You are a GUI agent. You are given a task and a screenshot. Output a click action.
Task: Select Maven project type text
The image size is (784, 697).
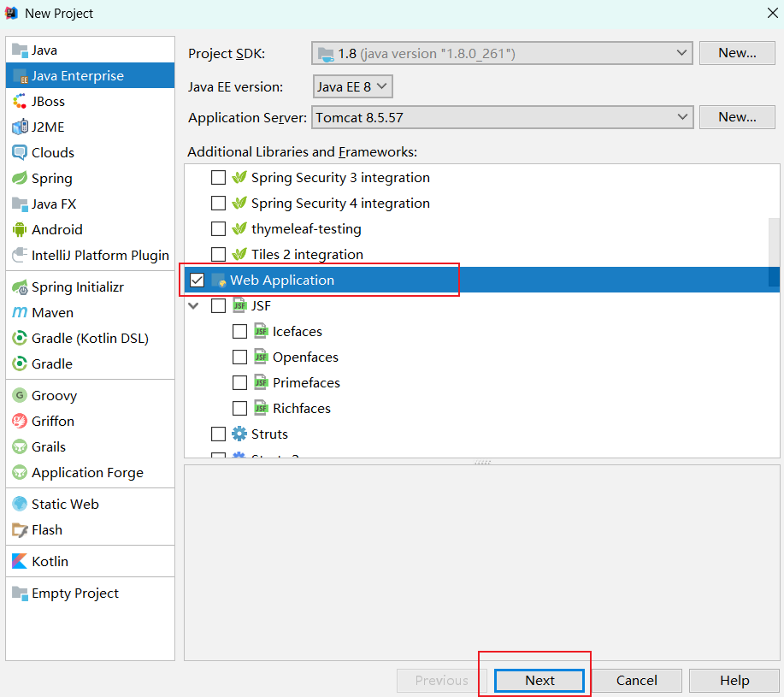click(52, 312)
